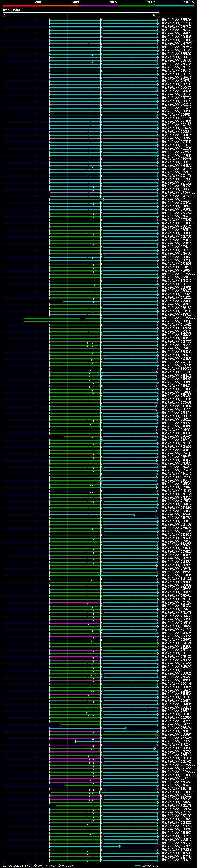This screenshot has width=197, height=868.
Task: Open hit UniRef100_B6EBD6
Action: click(x=176, y=20)
